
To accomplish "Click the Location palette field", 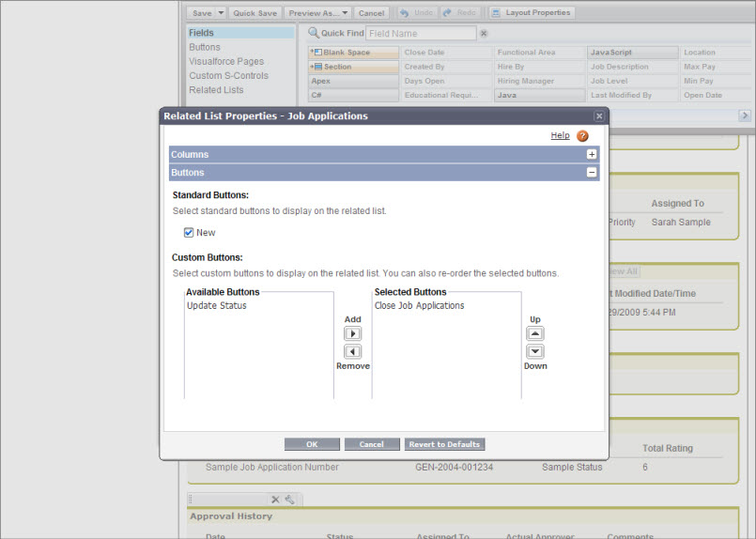I will (x=717, y=52).
